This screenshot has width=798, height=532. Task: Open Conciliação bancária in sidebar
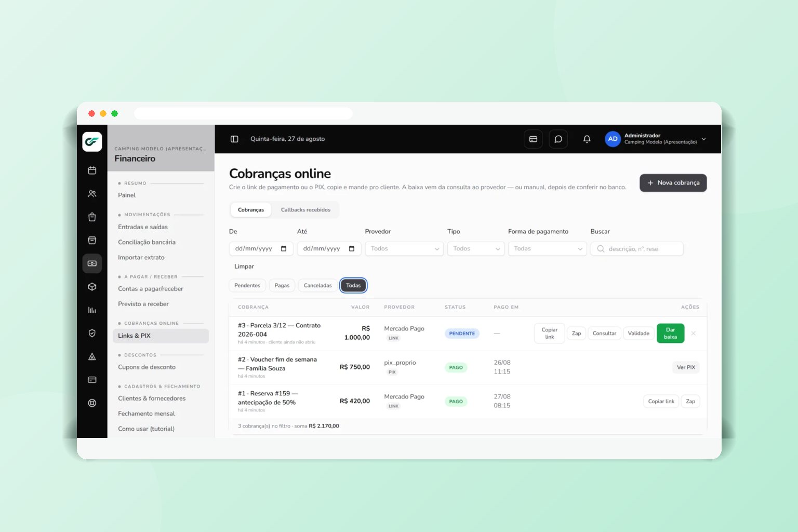pyautogui.click(x=147, y=242)
